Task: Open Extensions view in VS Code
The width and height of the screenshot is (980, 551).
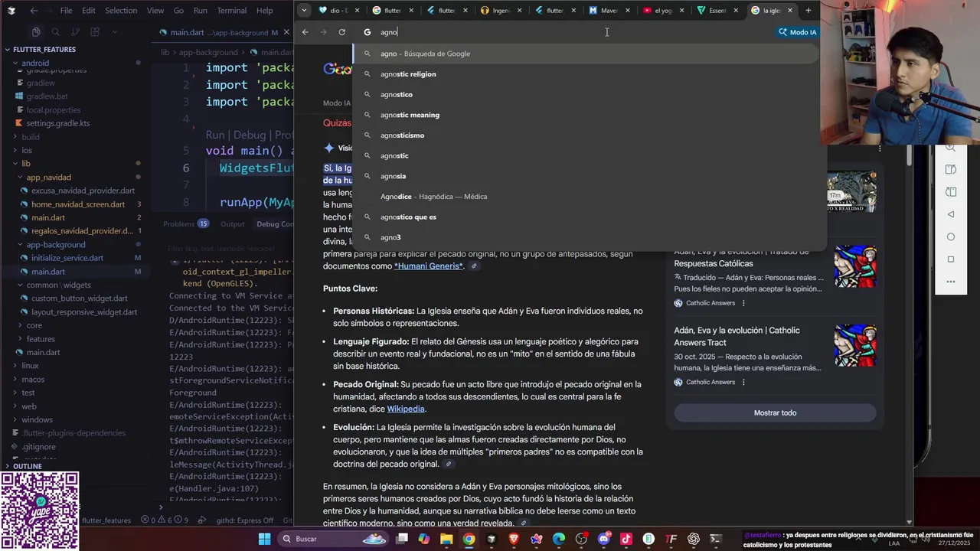Action: click(95, 32)
